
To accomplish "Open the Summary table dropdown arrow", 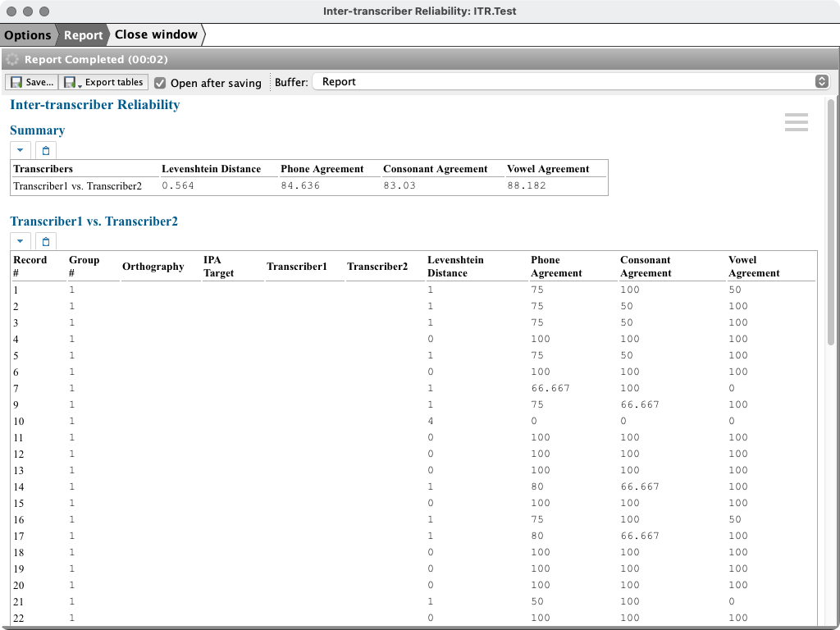I will [x=21, y=150].
